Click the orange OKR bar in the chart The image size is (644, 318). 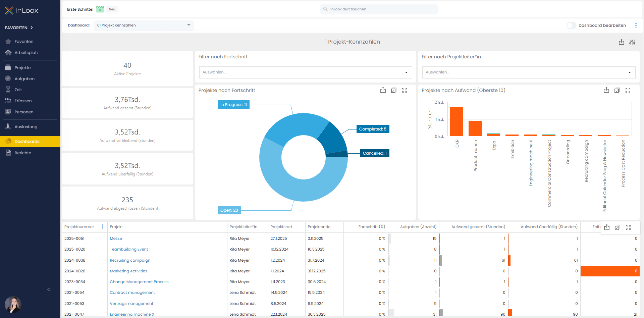click(x=457, y=121)
